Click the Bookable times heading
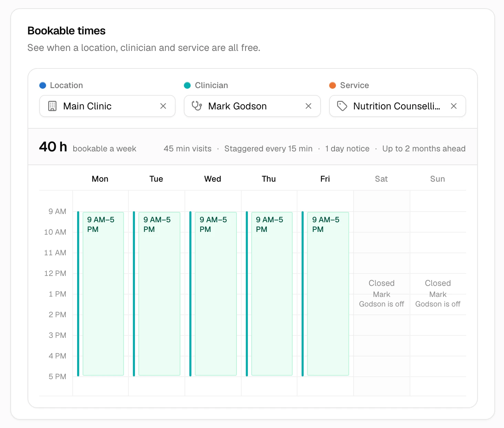 coord(66,31)
